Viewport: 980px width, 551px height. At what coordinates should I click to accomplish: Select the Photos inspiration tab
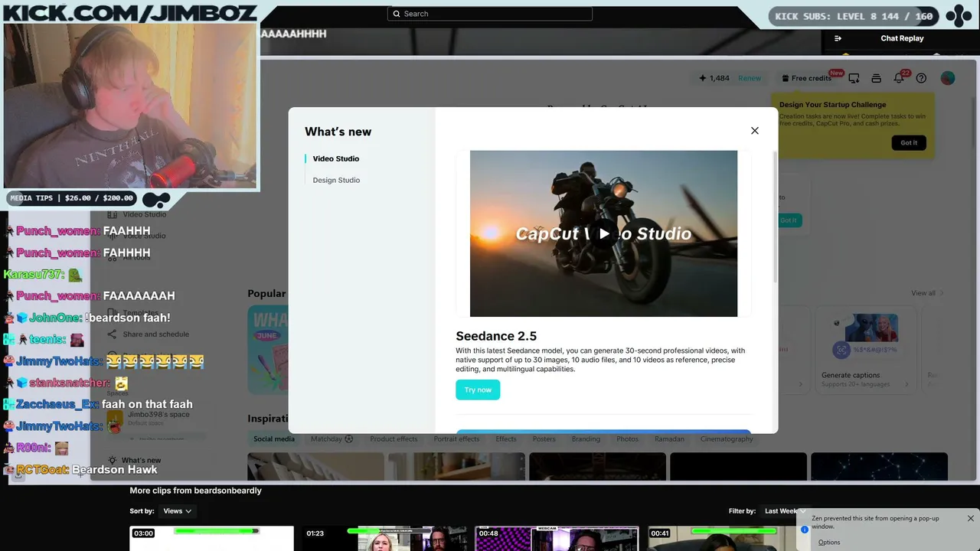(x=627, y=439)
